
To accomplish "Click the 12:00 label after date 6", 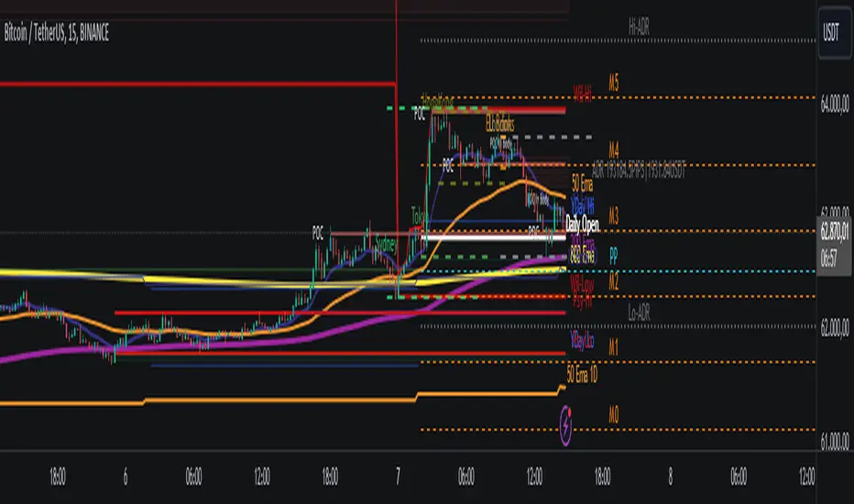I will point(261,477).
